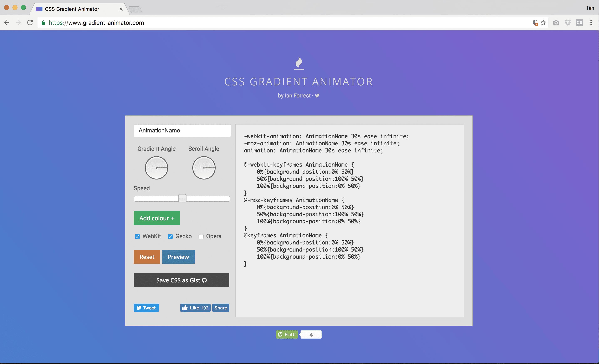Enable the Opera checkbox
599x364 pixels.
pyautogui.click(x=201, y=236)
